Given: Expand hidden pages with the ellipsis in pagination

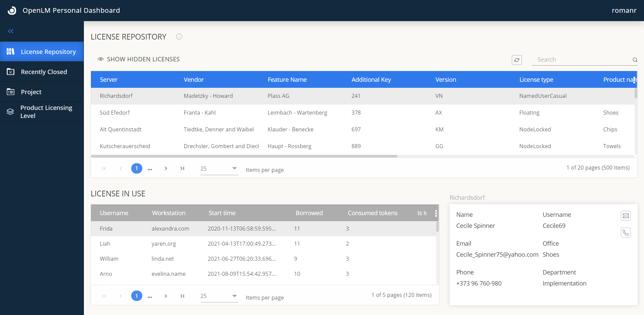Looking at the screenshot, I should tap(150, 169).
